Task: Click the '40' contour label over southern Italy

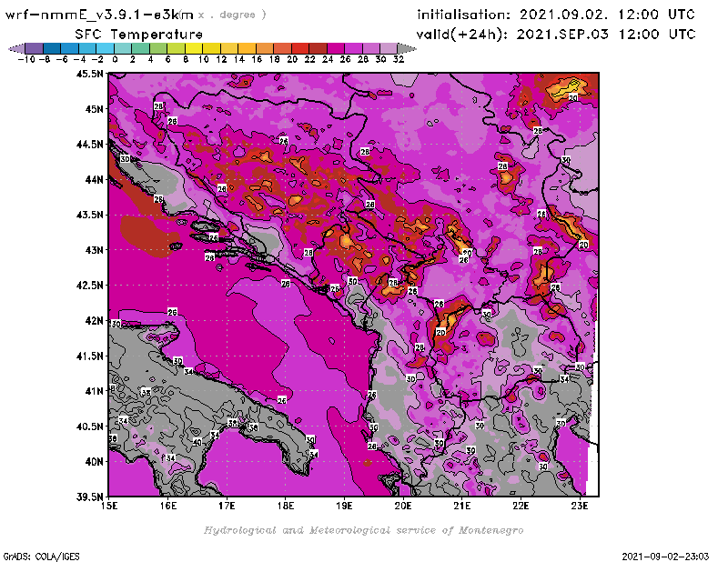Action: coord(197,442)
